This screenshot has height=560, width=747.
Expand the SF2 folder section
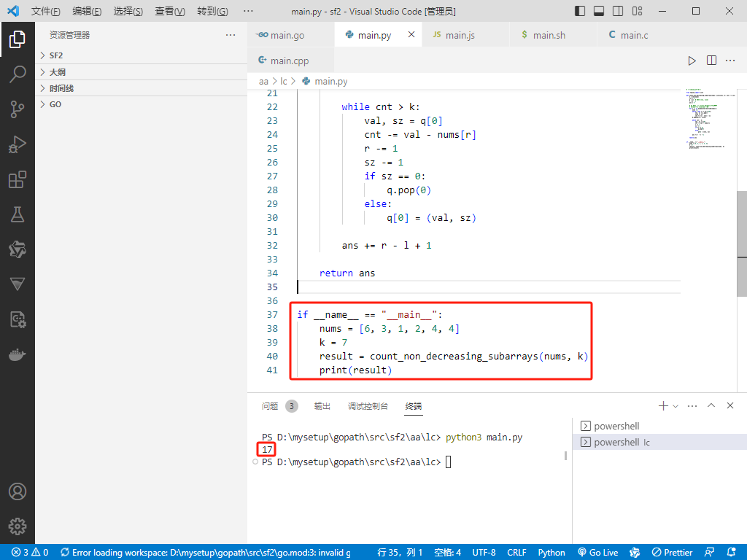coord(141,55)
